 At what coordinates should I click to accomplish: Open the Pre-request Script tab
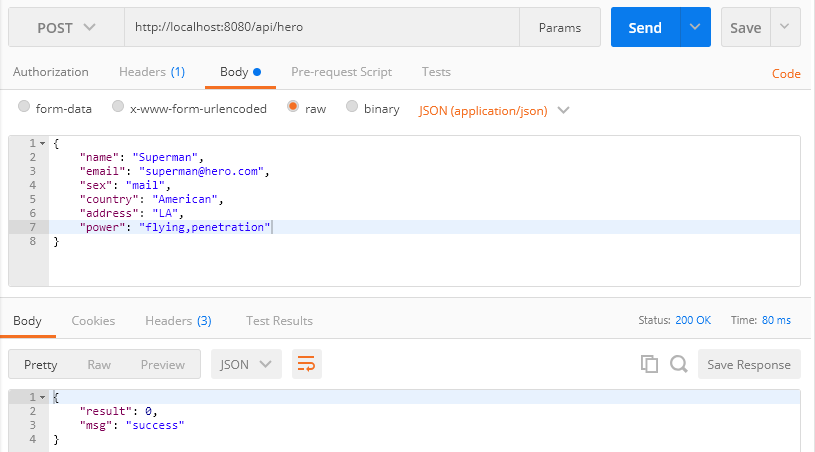click(341, 72)
